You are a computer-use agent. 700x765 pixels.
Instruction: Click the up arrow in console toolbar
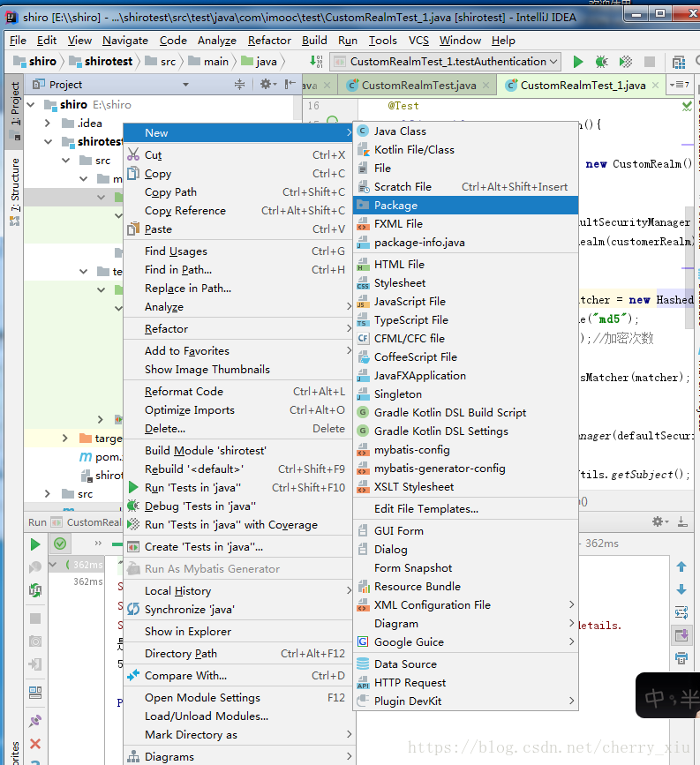(681, 566)
